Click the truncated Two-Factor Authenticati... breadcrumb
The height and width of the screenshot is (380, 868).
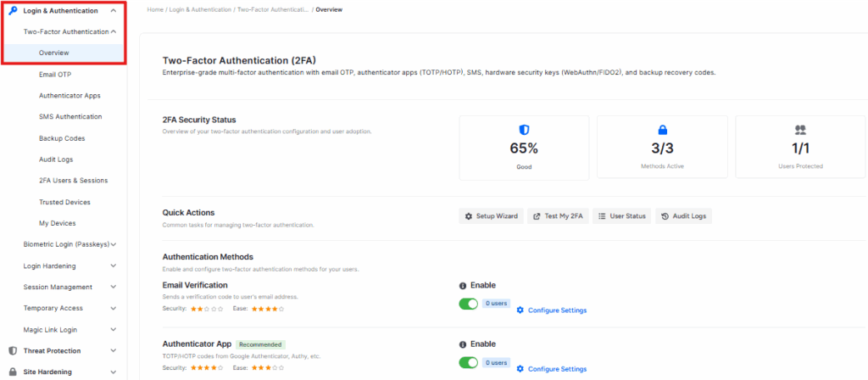tap(273, 10)
